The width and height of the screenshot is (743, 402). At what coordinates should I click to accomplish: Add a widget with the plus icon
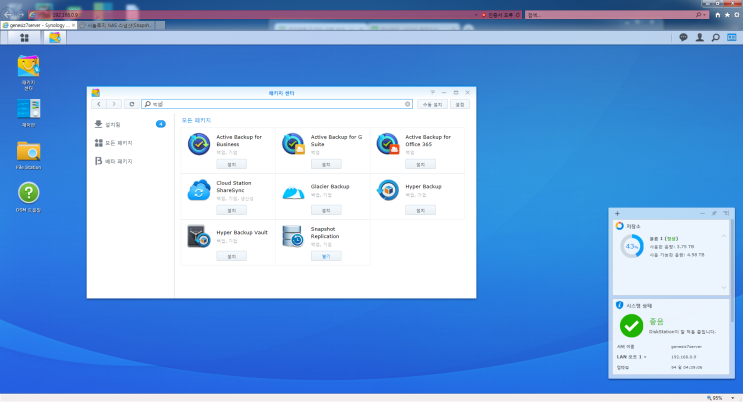[x=617, y=214]
